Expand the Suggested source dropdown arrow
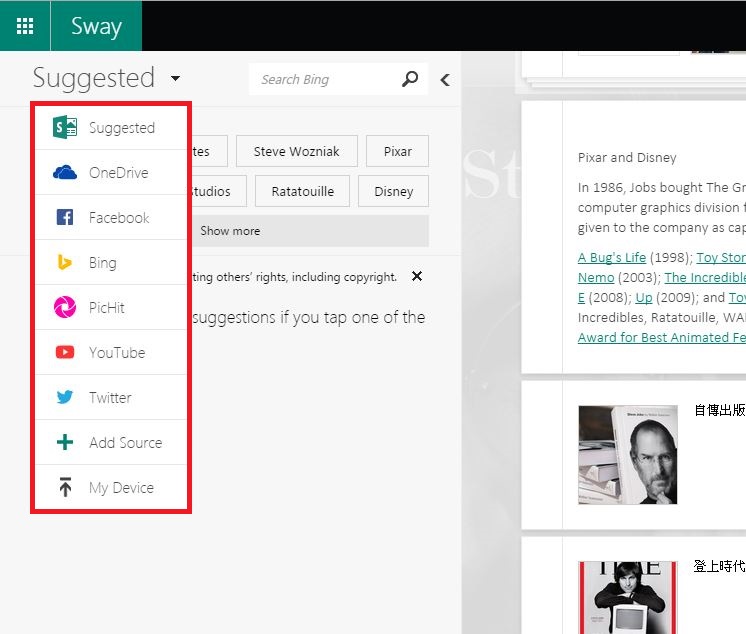The image size is (746, 634). pos(176,78)
